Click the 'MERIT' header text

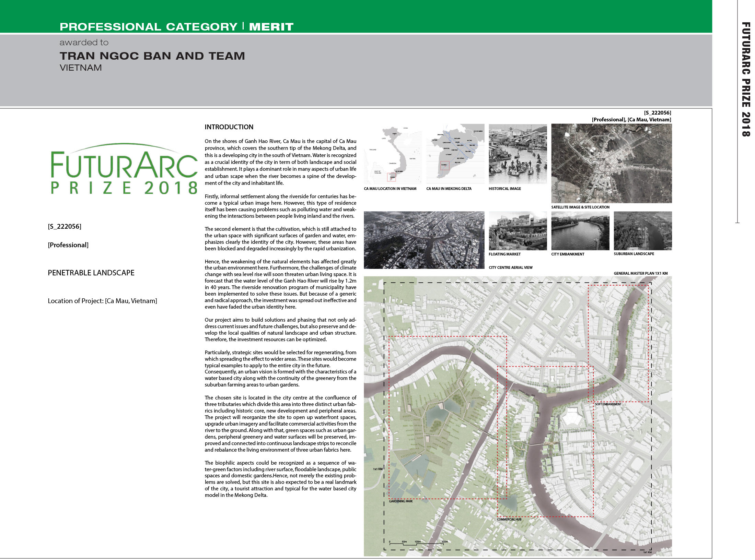point(271,27)
